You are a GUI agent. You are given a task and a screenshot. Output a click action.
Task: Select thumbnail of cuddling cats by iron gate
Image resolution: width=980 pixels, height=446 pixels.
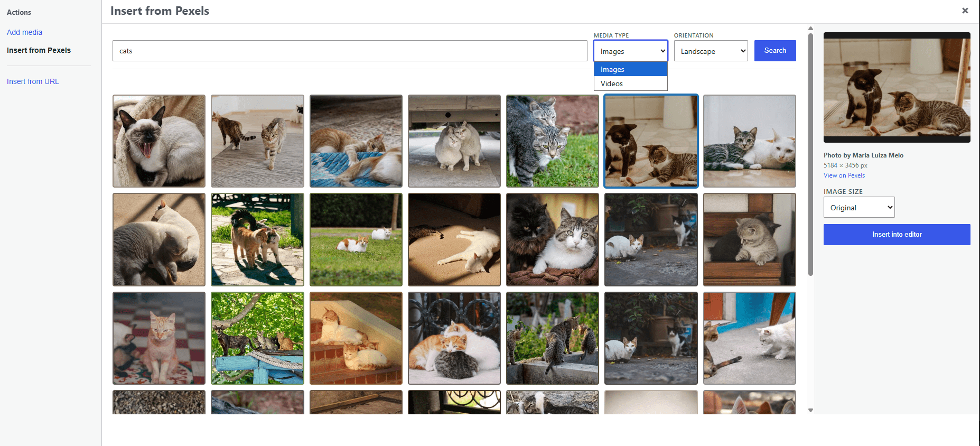(x=454, y=338)
